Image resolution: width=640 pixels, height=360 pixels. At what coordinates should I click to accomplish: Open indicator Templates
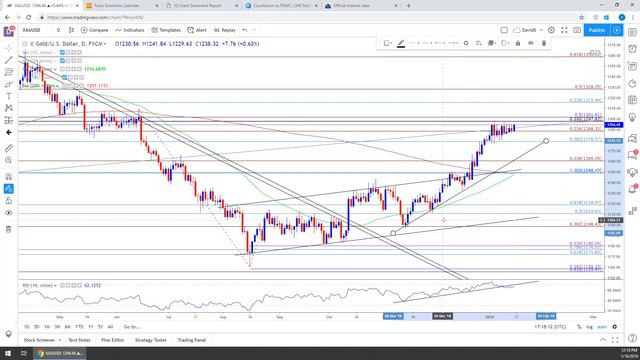click(x=166, y=30)
